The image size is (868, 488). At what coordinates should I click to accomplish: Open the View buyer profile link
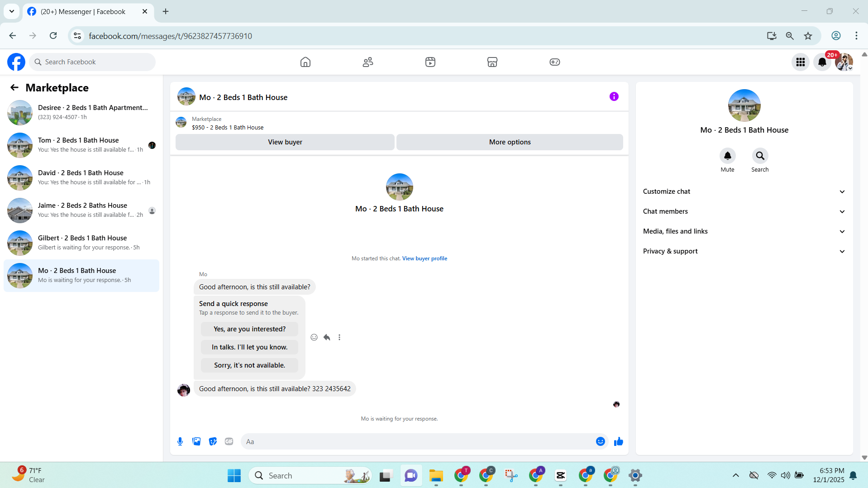[x=424, y=258]
